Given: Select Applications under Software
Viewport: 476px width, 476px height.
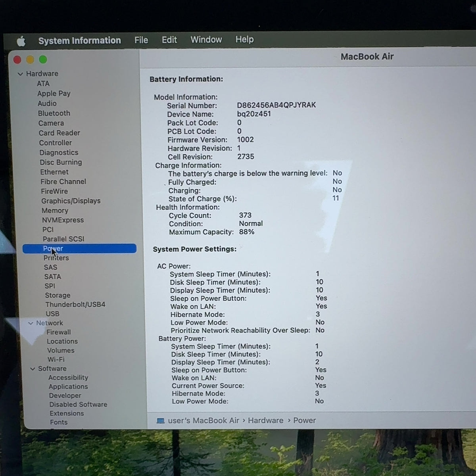Looking at the screenshot, I should (x=68, y=387).
